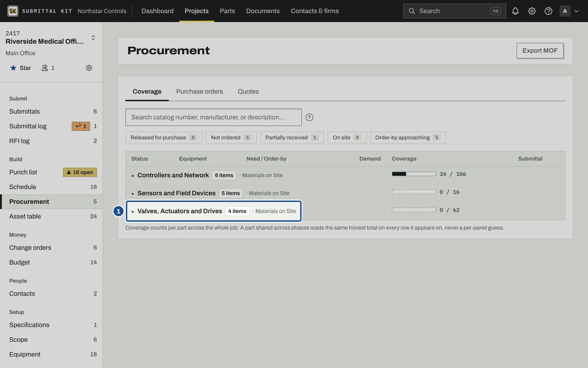Click the Export MOF button
Screen dimensions: 588x368
click(x=540, y=51)
